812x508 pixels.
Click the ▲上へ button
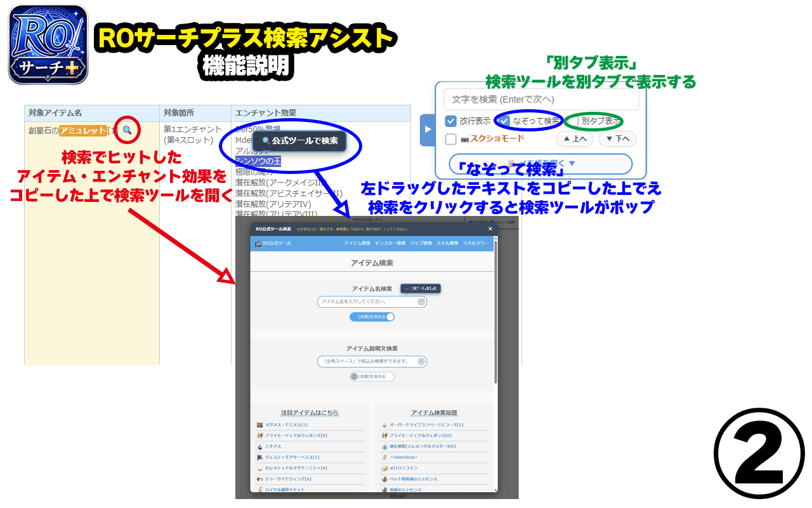coord(575,138)
